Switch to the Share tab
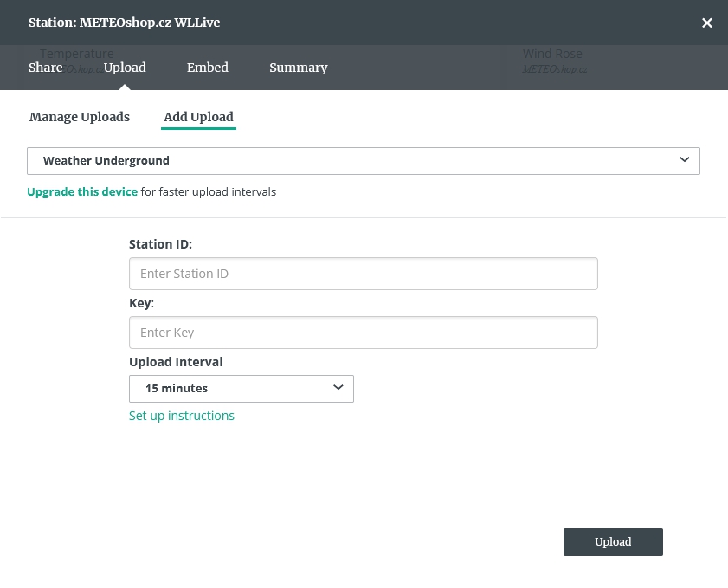 click(x=46, y=68)
